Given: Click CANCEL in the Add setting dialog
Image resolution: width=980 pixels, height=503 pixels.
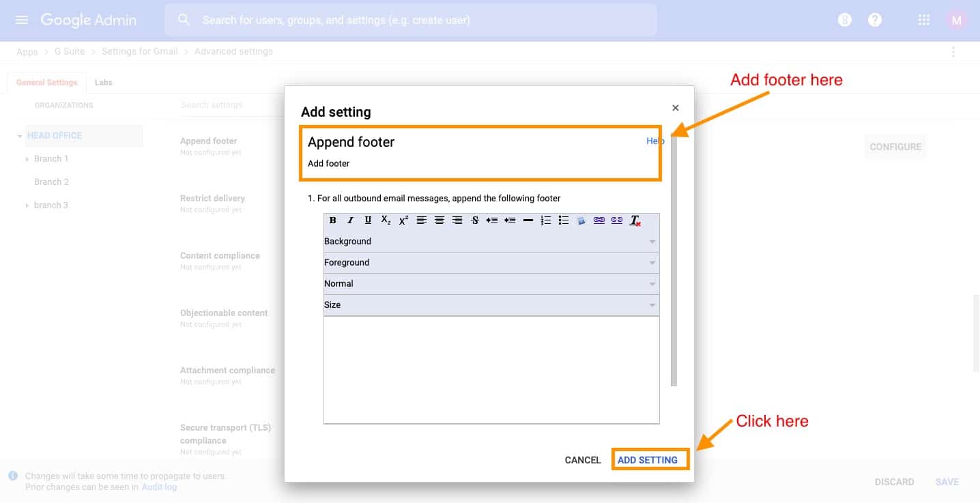Looking at the screenshot, I should pyautogui.click(x=583, y=460).
